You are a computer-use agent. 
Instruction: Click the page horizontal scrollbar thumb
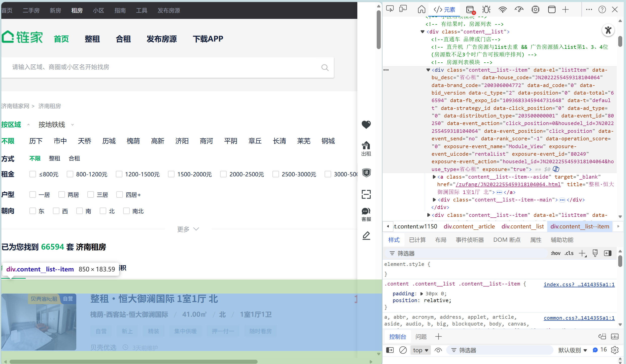(133, 361)
